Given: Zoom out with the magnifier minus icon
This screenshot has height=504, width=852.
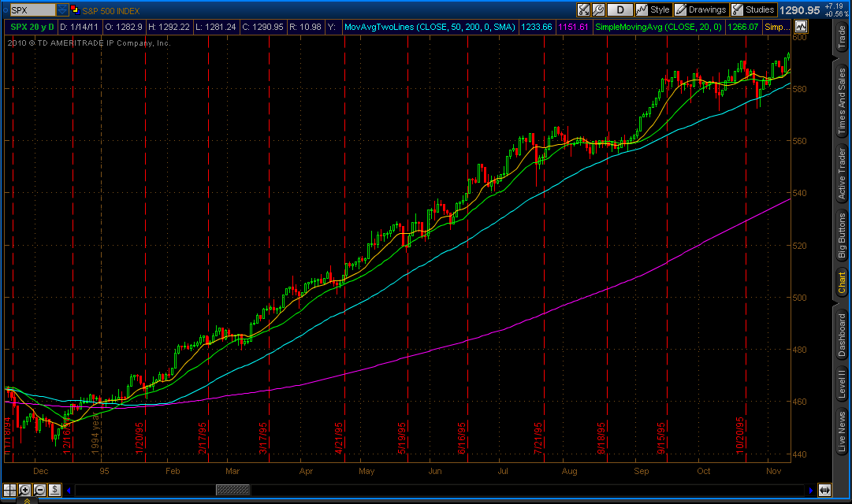Looking at the screenshot, I should point(39,490).
